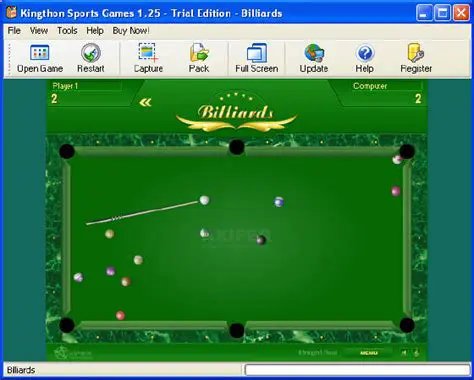Click the blue striped ball
This screenshot has width=474, height=380.
coord(279,202)
